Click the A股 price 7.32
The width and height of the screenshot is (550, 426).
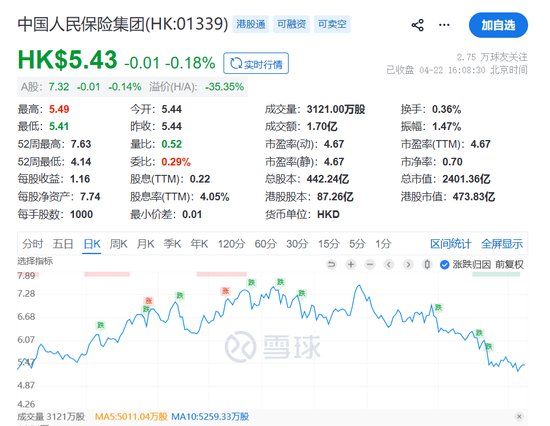point(59,87)
